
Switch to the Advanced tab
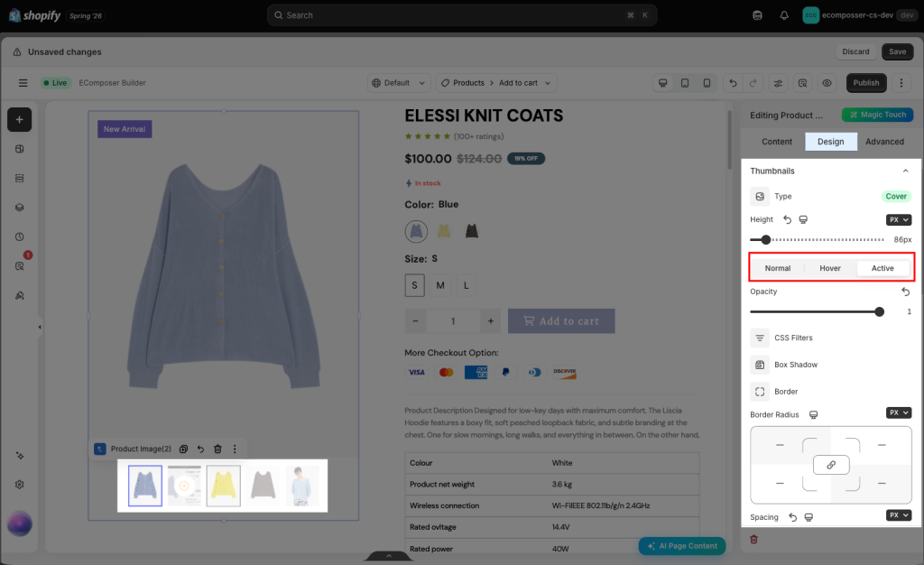pos(884,142)
